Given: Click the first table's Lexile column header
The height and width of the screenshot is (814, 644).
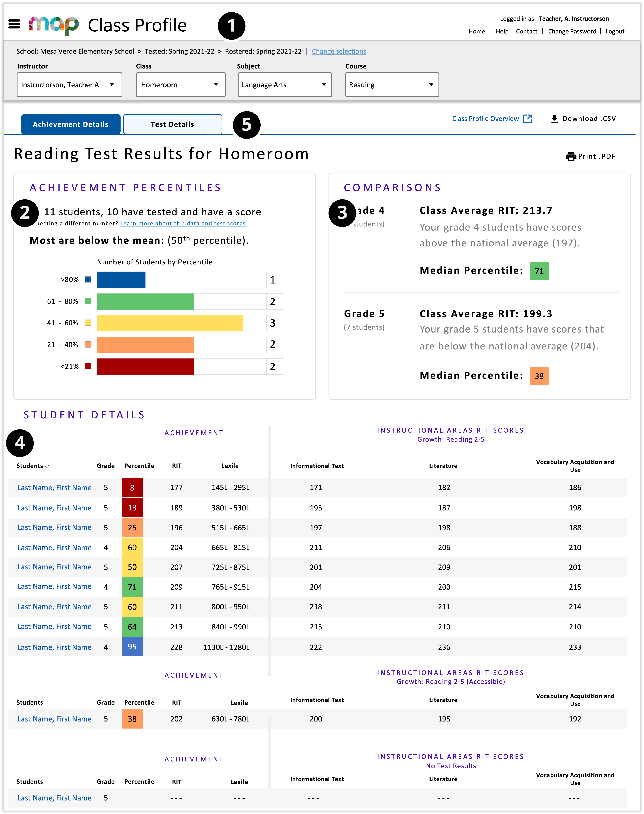Looking at the screenshot, I should coord(230,466).
